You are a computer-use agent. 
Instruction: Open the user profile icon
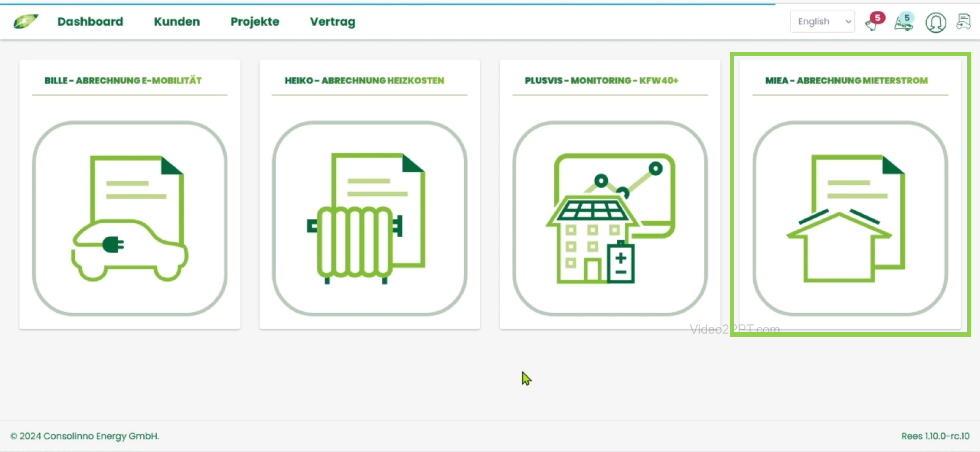click(x=935, y=23)
